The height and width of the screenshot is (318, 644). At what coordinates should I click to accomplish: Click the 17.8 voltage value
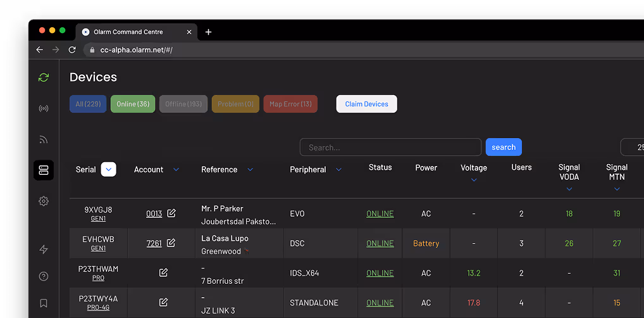pos(474,303)
